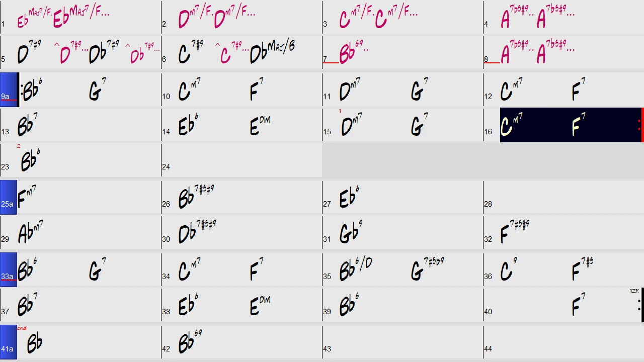Select the Bb69 chord in bar 7

pyautogui.click(x=351, y=53)
